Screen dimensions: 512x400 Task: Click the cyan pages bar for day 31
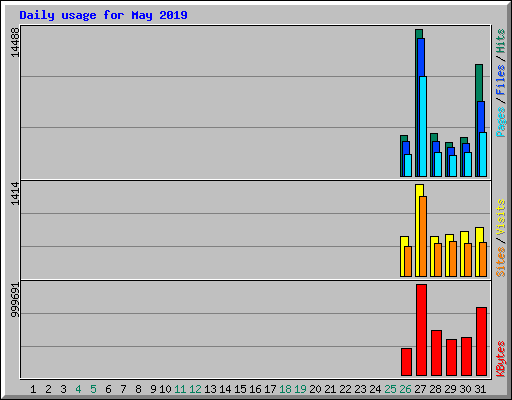[x=483, y=154]
